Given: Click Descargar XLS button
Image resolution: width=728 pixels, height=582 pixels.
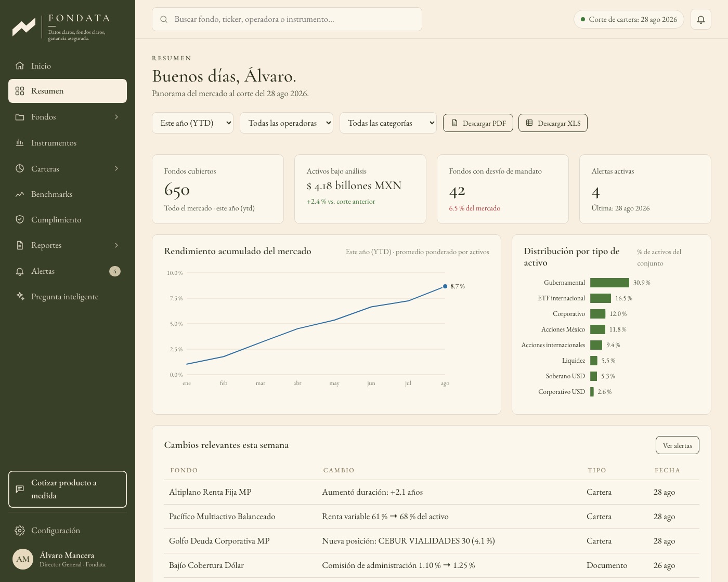Looking at the screenshot, I should point(553,123).
